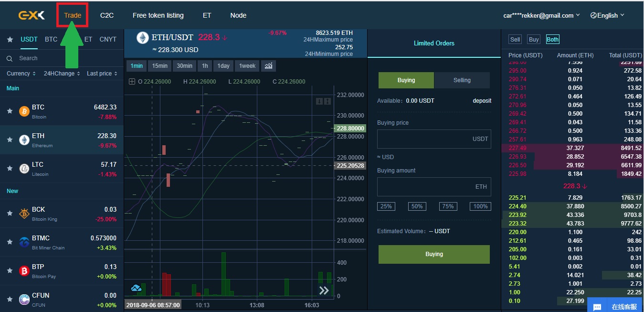Click the CFUN coin icon
Viewport: 644px width, 312px height.
tap(24, 300)
